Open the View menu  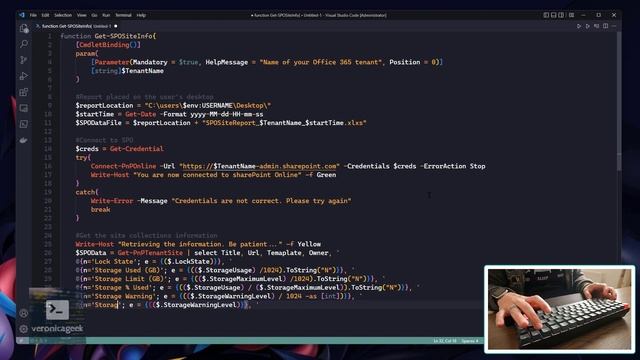82,15
